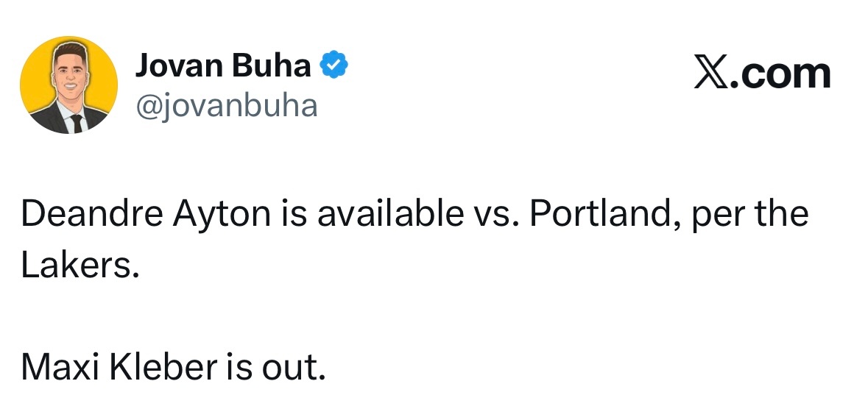Click Jovan Buha's cartoon profile avatar
Viewport: 868px width, 420px height.
[x=68, y=85]
